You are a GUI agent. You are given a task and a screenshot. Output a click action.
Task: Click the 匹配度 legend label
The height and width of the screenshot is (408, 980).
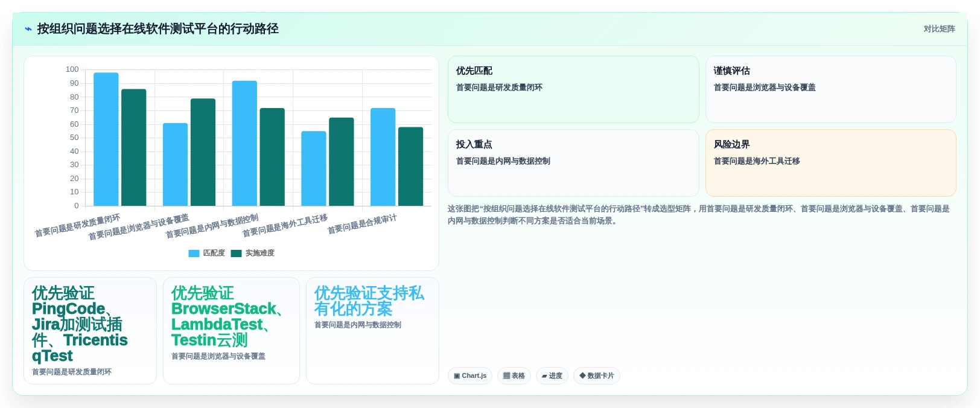(214, 253)
